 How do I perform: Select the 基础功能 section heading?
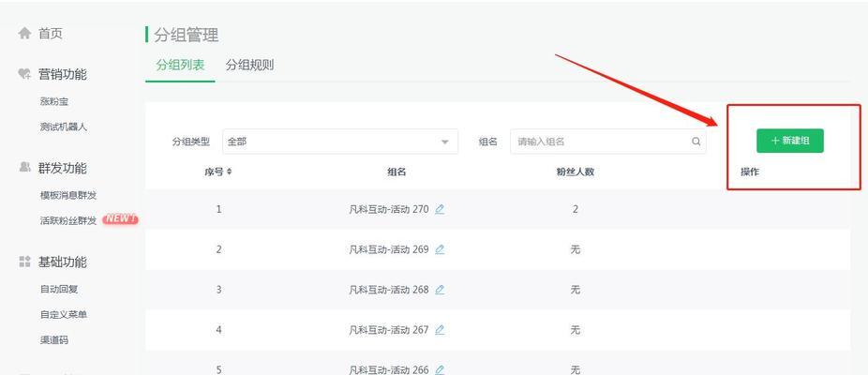click(x=62, y=262)
